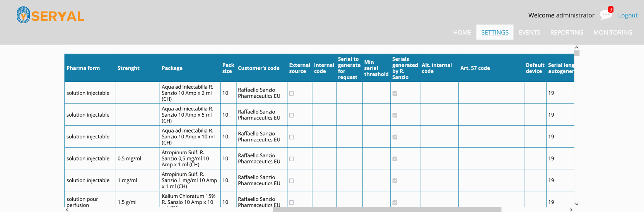Click Serials generated checkbox for Aqua x 2 ml

pos(395,93)
